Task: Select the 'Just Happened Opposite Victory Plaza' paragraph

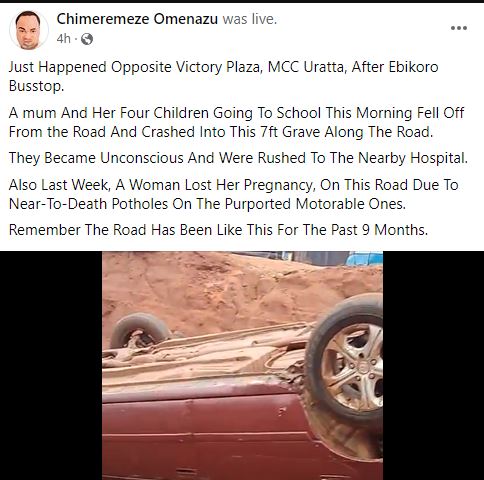Action: (223, 76)
